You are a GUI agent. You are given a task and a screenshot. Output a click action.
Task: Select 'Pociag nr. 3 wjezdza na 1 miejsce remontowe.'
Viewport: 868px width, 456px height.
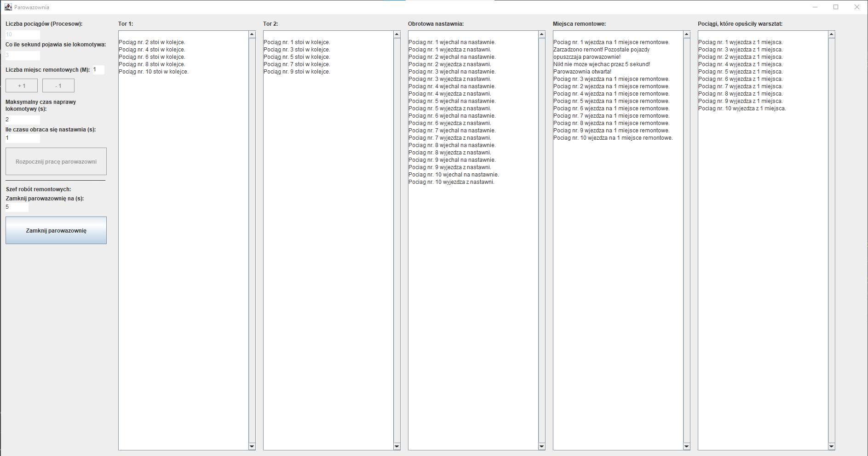pos(611,79)
